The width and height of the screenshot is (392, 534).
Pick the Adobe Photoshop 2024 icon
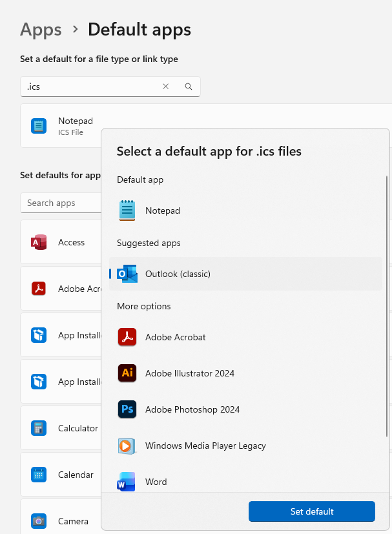coord(127,409)
